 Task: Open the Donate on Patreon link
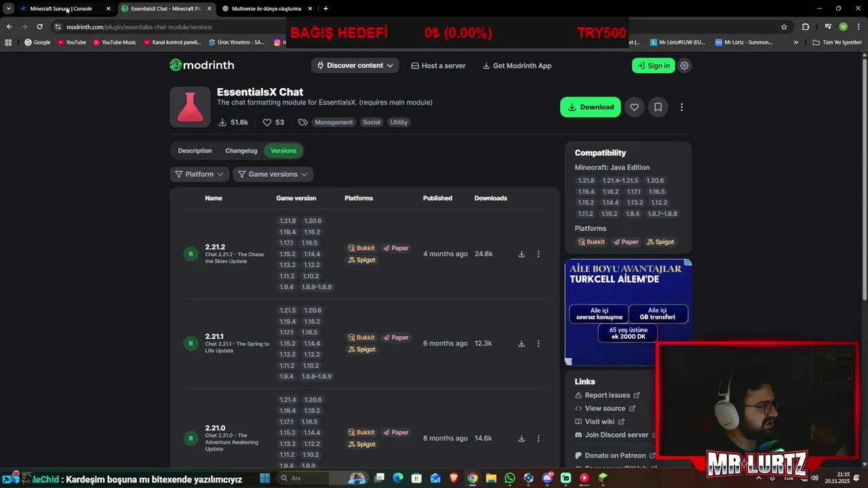pos(615,455)
